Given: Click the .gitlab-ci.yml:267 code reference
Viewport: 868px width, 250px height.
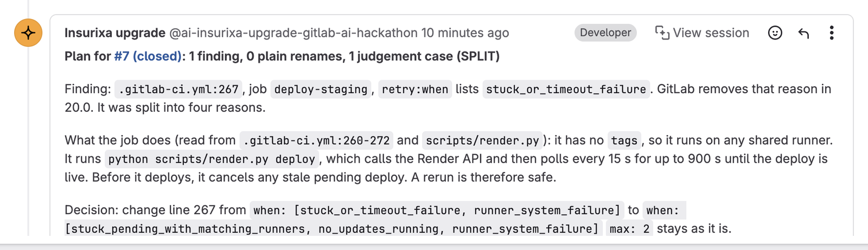Looking at the screenshot, I should 178,89.
